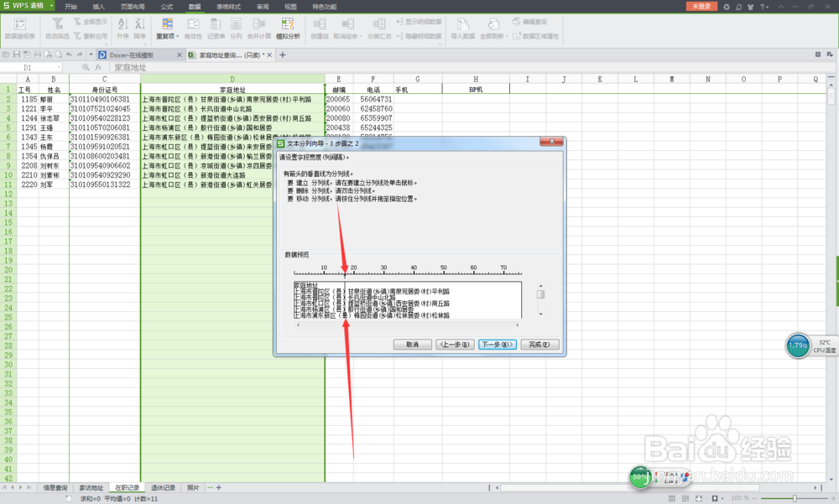
Task: Click the redo arrow in quick toolbar
Action: click(x=80, y=55)
